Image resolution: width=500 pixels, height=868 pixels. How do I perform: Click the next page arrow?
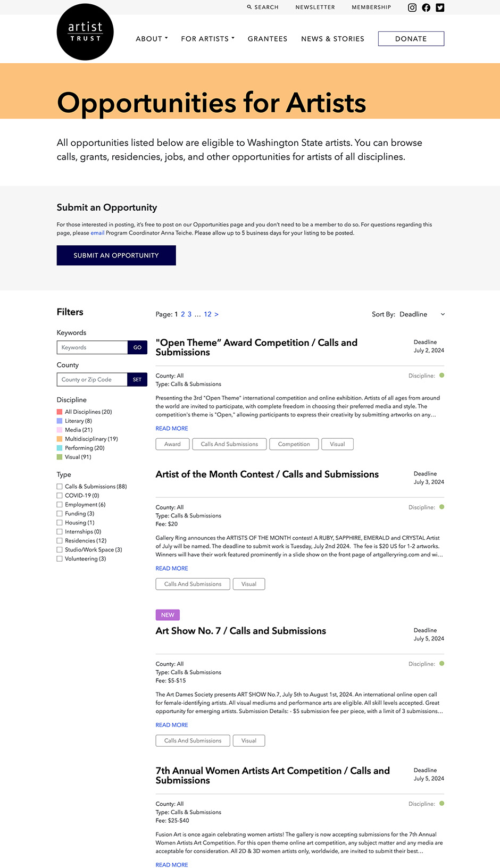[x=216, y=314]
